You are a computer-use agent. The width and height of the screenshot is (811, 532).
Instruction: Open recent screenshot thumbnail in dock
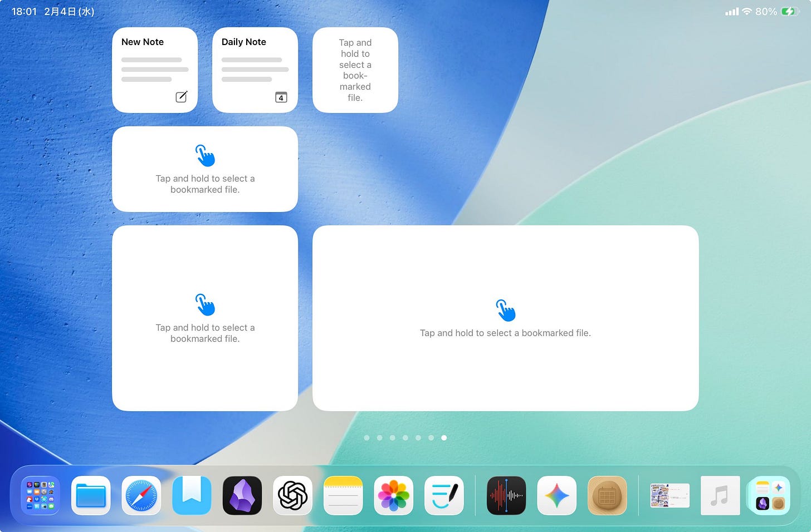(670, 495)
